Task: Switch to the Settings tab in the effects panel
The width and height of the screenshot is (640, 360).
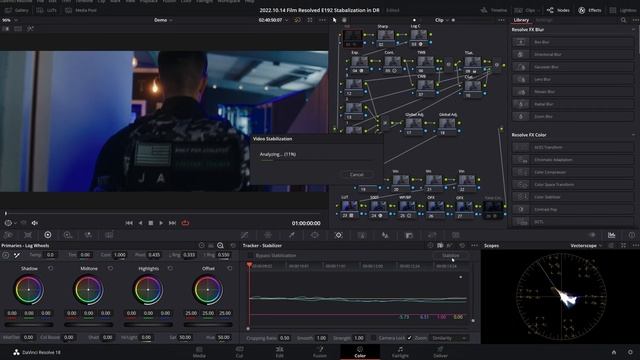Action: [x=544, y=20]
